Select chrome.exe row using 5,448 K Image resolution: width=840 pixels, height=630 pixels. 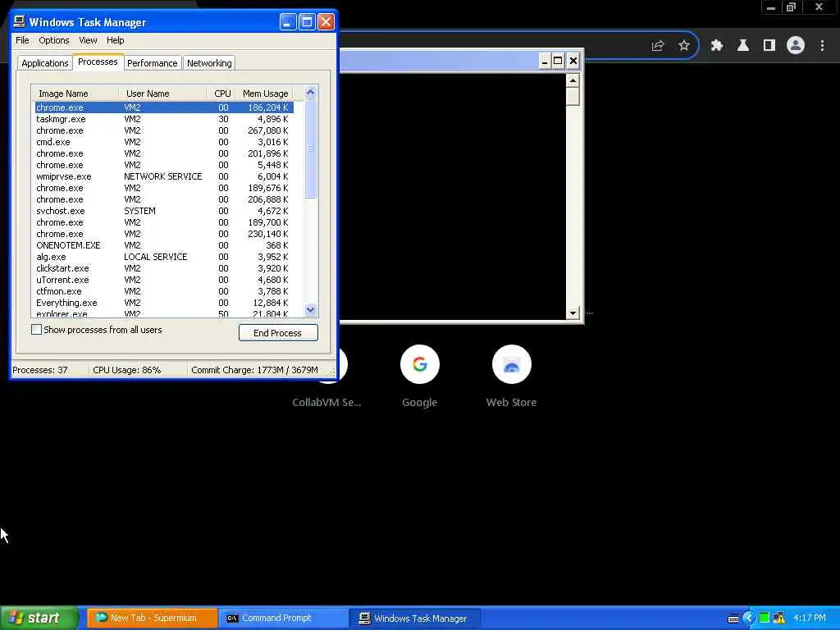click(x=163, y=165)
